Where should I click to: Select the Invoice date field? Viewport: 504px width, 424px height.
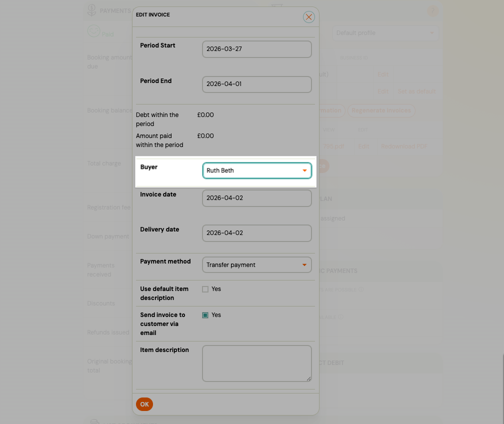256,198
